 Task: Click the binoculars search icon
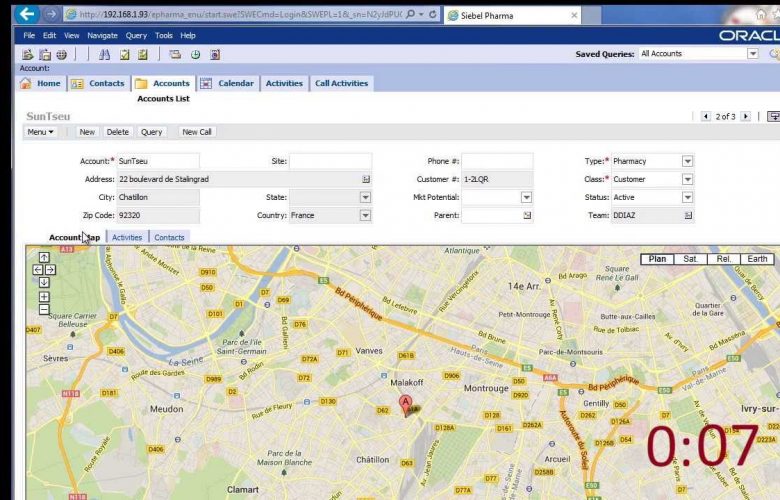[x=104, y=54]
